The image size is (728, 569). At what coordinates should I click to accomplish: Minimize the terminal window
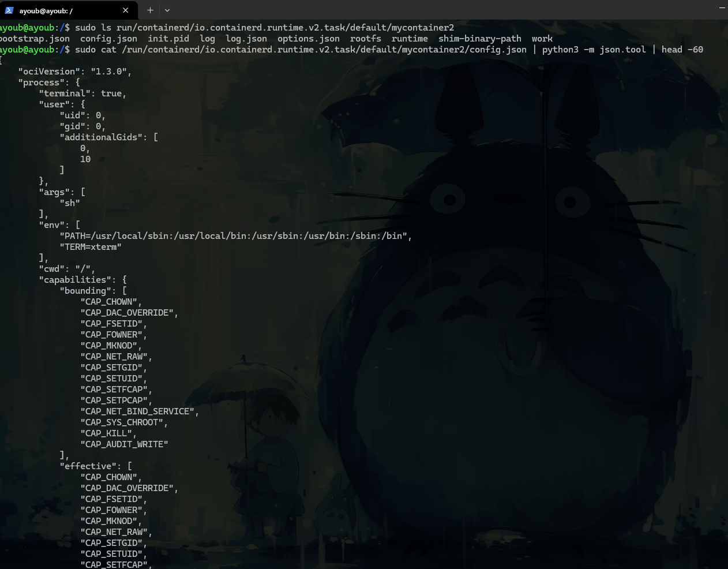[722, 8]
